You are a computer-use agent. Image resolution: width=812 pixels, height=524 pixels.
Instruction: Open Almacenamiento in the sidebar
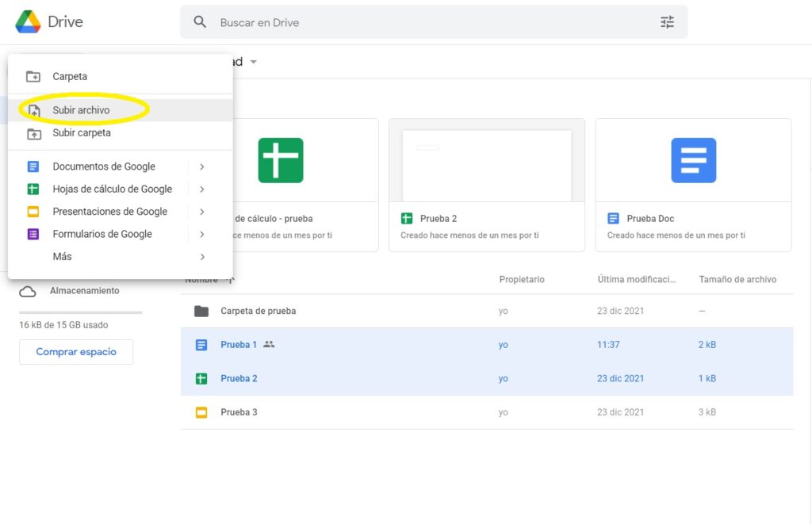click(84, 291)
